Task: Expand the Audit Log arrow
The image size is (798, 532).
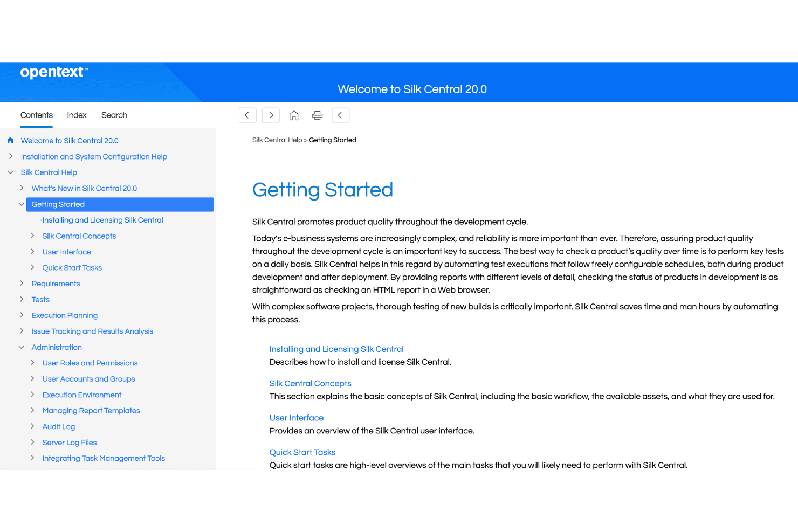Action: 32,426
